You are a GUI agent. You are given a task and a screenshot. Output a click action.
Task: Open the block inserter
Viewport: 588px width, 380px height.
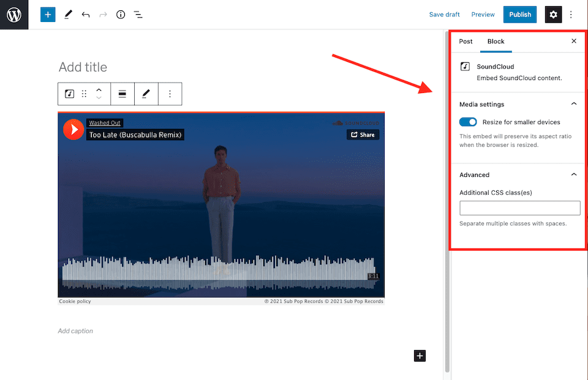(48, 14)
